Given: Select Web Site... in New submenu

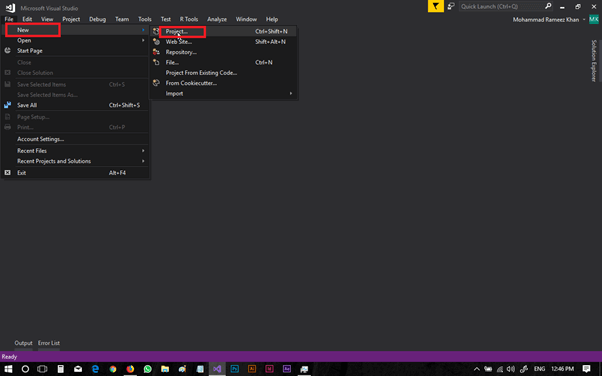Looking at the screenshot, I should click(223, 42).
